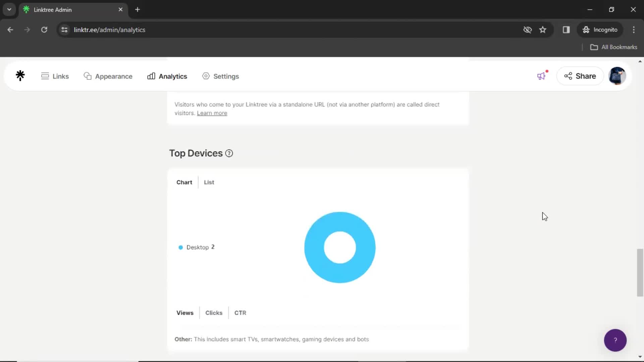Open a new browser tab

point(138,10)
